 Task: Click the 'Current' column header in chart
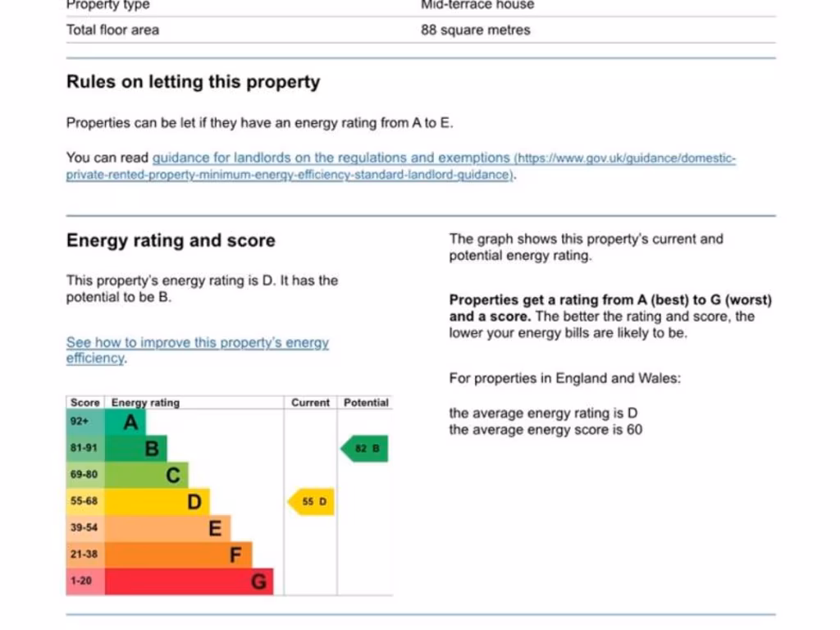(310, 403)
